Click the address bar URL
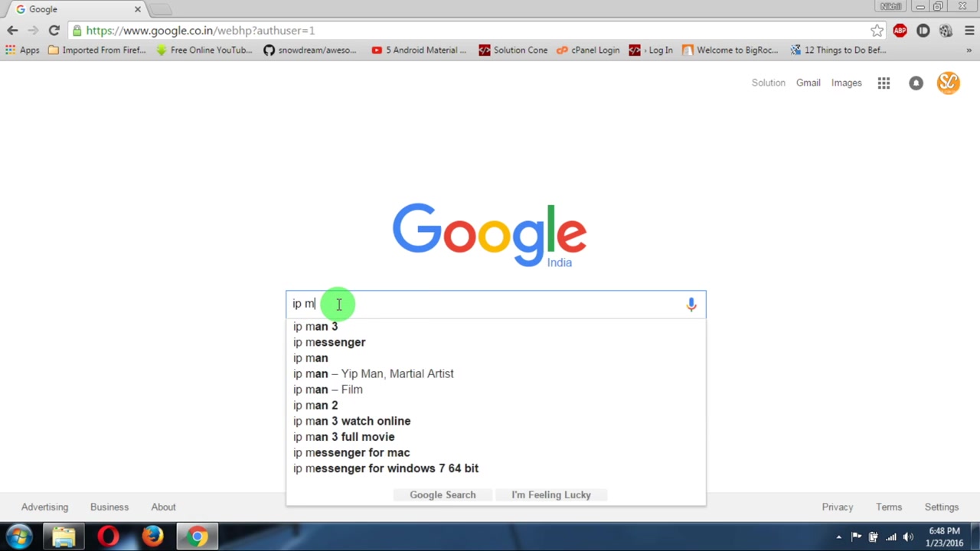This screenshot has width=980, height=551. (201, 31)
